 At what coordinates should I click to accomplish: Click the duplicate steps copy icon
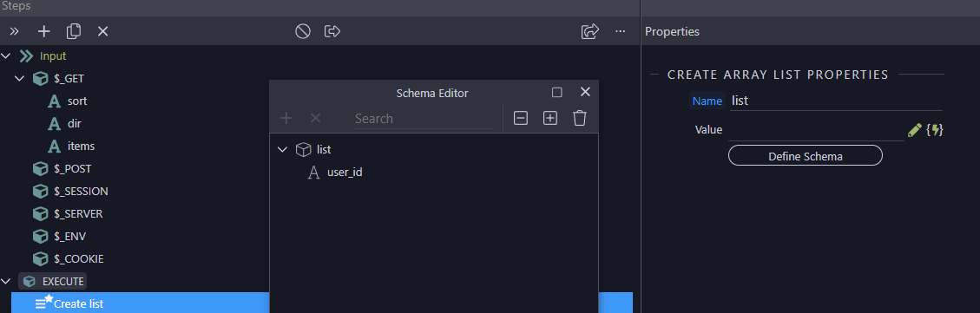point(74,31)
